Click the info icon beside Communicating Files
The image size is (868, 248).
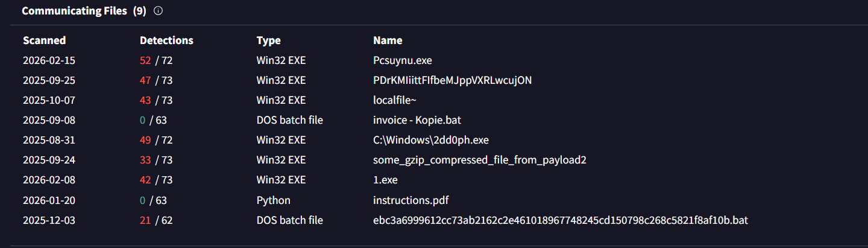[158, 11]
